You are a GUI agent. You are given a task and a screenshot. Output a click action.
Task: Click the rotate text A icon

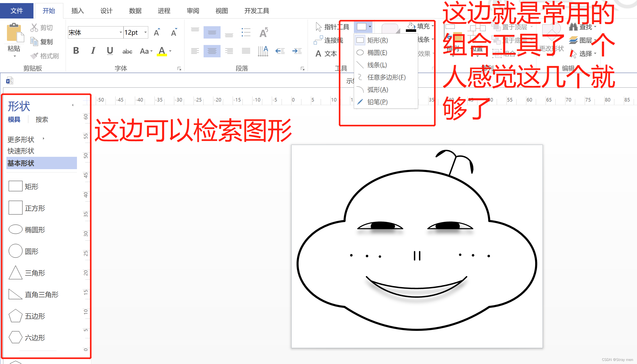point(264,32)
